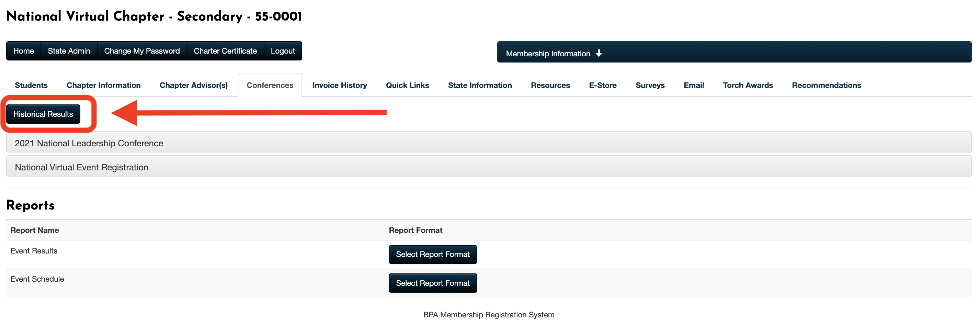This screenshot has height=327, width=980.
Task: Expand National Virtual Event Registration section
Action: point(81,167)
